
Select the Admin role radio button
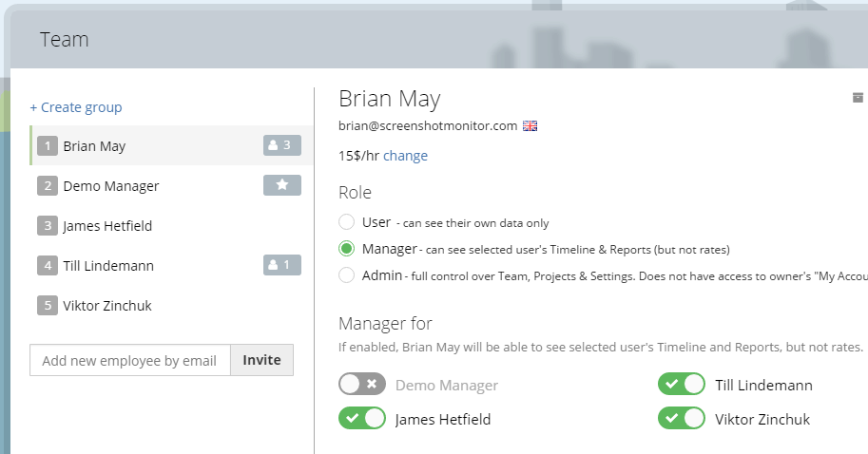tap(347, 274)
